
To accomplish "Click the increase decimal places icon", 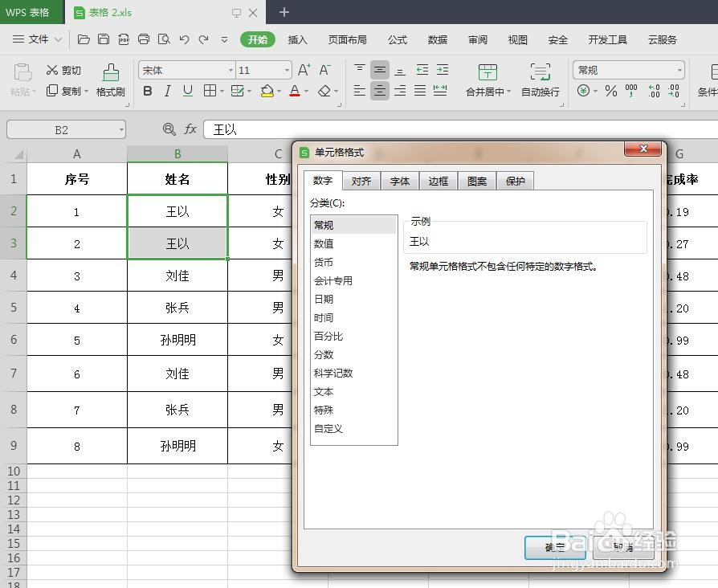I will (654, 91).
